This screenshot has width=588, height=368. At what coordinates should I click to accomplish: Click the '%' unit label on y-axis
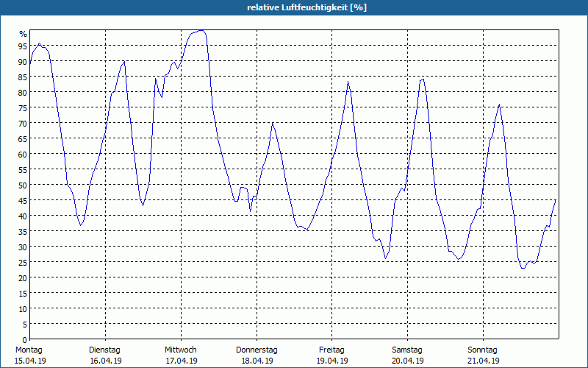tap(24, 34)
